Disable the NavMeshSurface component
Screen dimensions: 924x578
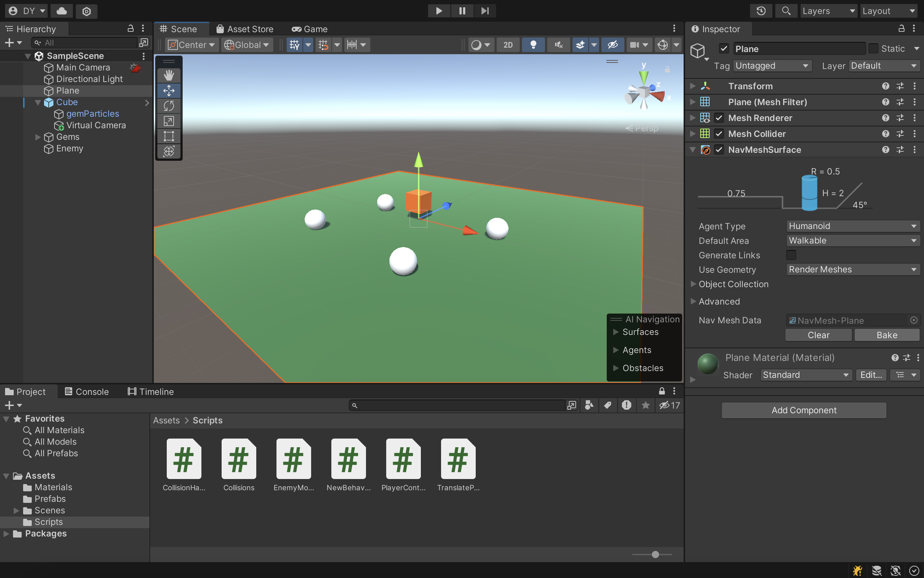[x=719, y=150]
